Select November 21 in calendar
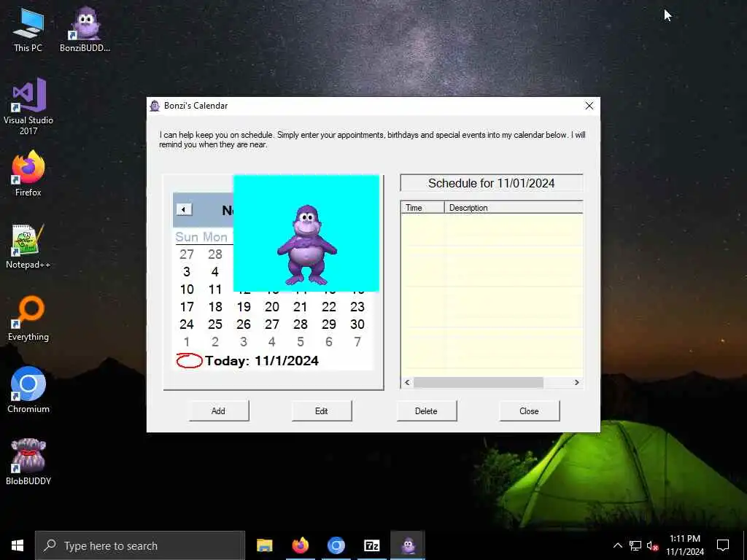Screen dimensions: 747x560 (x=301, y=307)
